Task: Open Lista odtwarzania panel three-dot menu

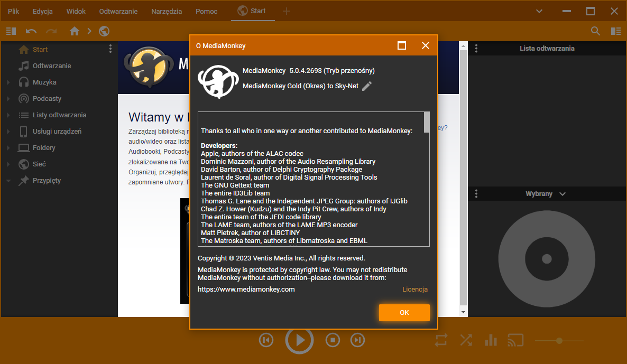Action: point(476,49)
